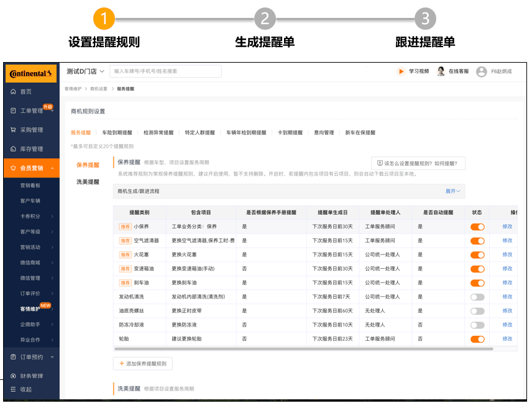
Task: Open the 订单评价 sidebar item
Action: tap(30, 294)
